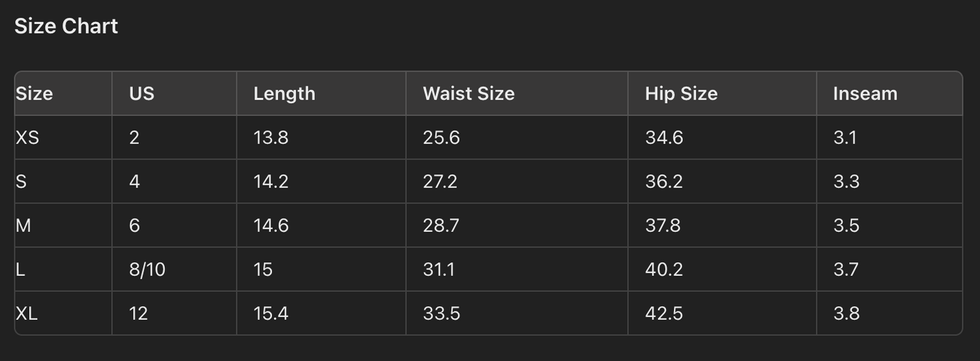Viewport: 980px width, 361px height.
Task: Select the 14.2 length value
Action: [271, 182]
